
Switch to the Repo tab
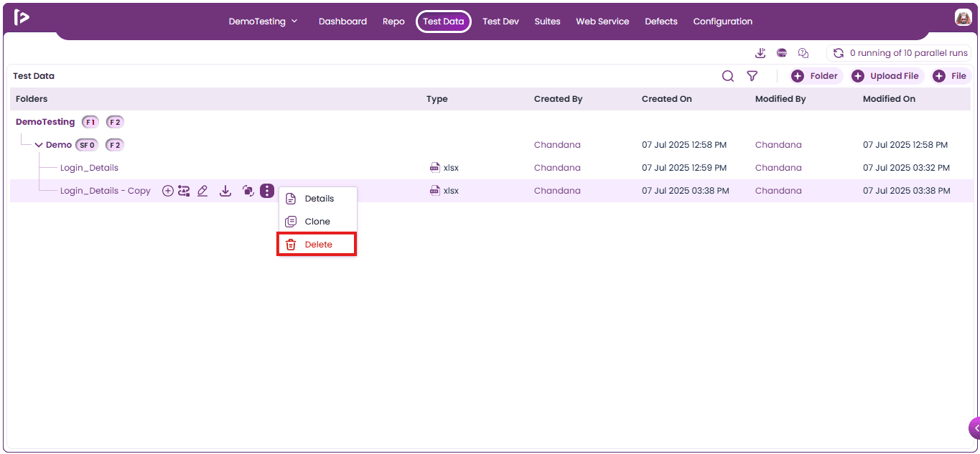[x=393, y=22]
